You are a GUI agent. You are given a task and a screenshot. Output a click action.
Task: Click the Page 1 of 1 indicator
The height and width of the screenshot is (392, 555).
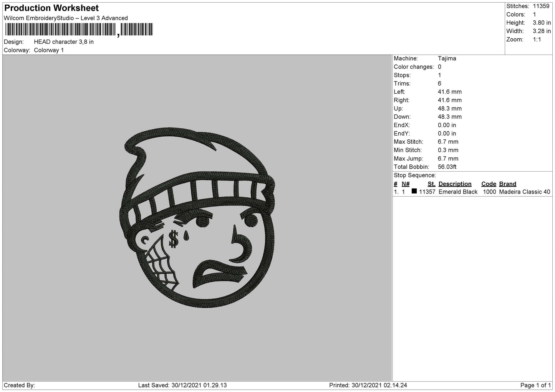click(x=536, y=385)
